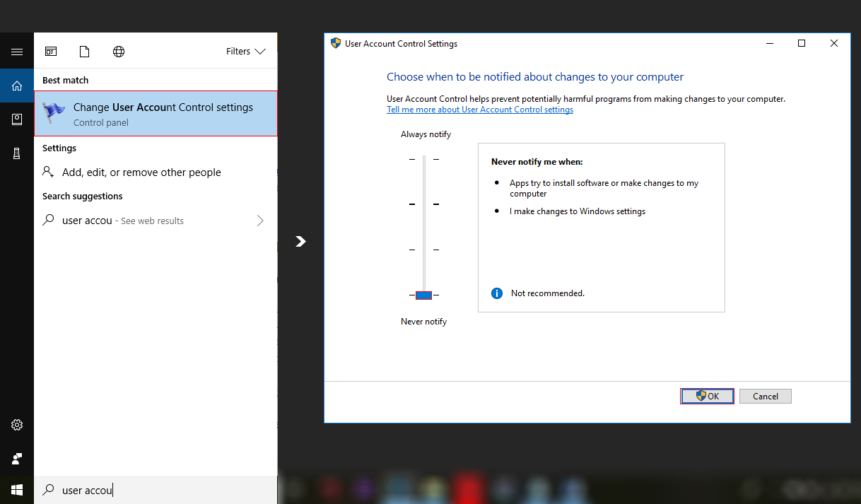Click the shield icon in the UAC title bar
Image resolution: width=861 pixels, height=504 pixels.
336,43
